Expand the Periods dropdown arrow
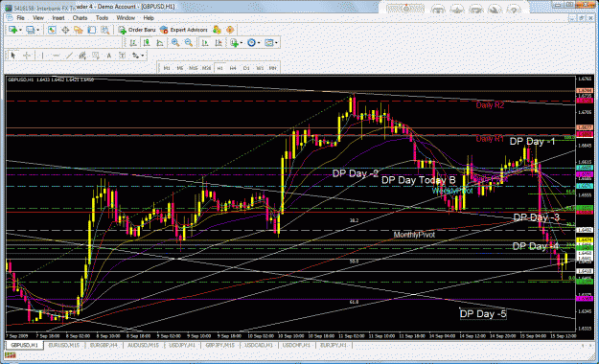The width and height of the screenshot is (599, 364). [x=259, y=43]
